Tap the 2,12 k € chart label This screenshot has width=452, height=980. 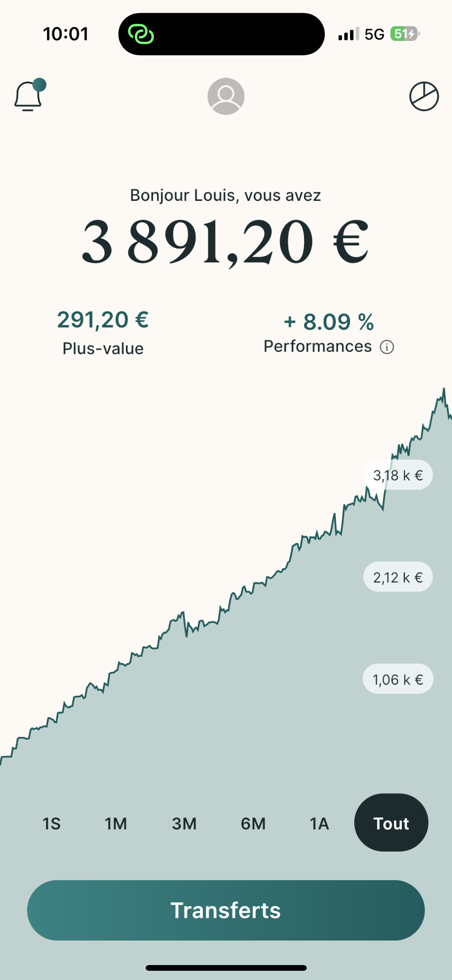(398, 577)
